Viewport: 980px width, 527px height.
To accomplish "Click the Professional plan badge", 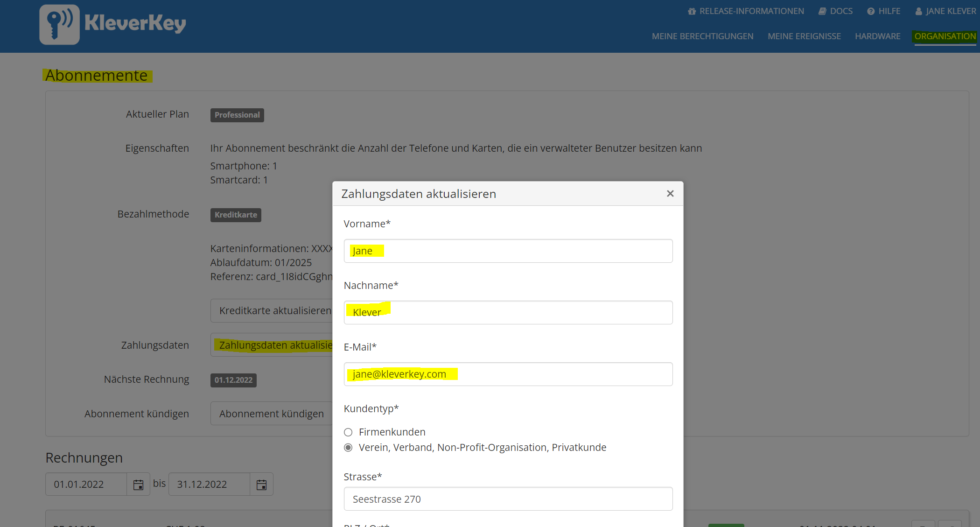I will click(237, 115).
